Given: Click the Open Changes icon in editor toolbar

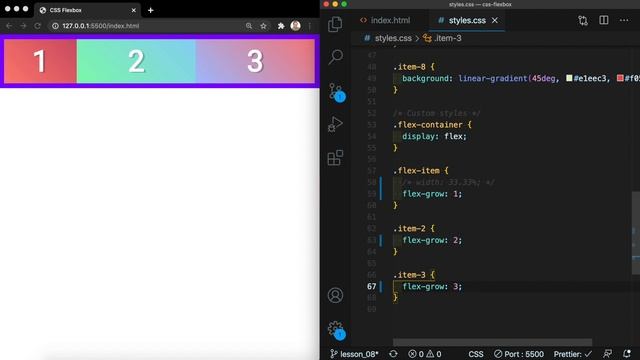Looking at the screenshot, I should (583, 20).
